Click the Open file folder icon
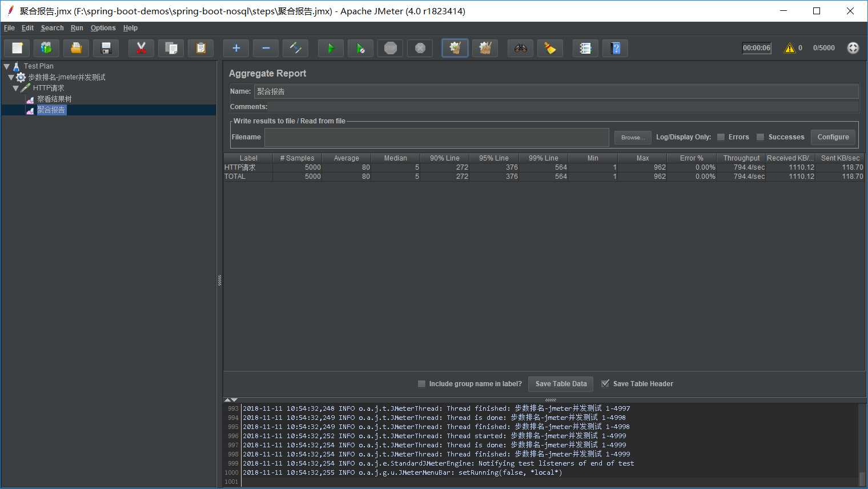 [76, 48]
